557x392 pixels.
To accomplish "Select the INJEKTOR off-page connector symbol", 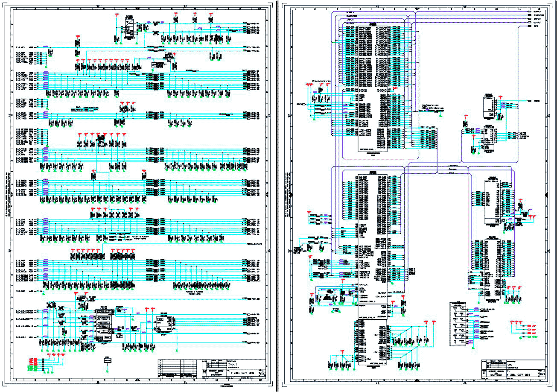I will [529, 15].
